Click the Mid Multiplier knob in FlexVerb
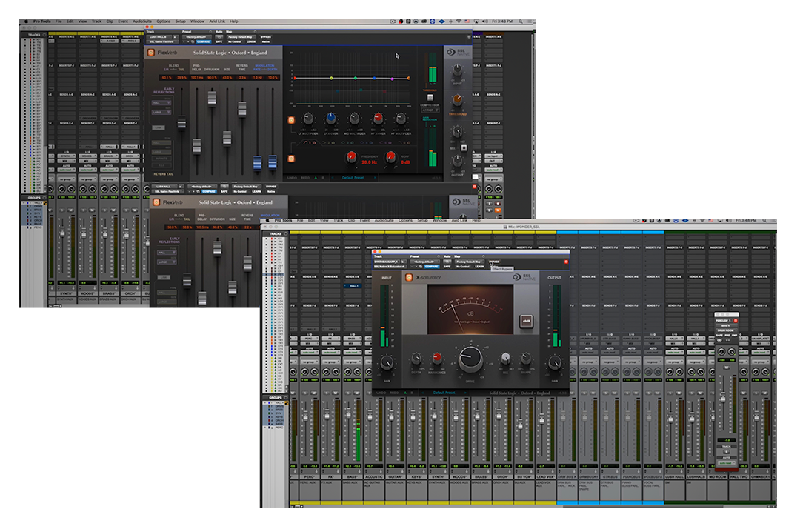The image size is (800, 532). coord(354,119)
